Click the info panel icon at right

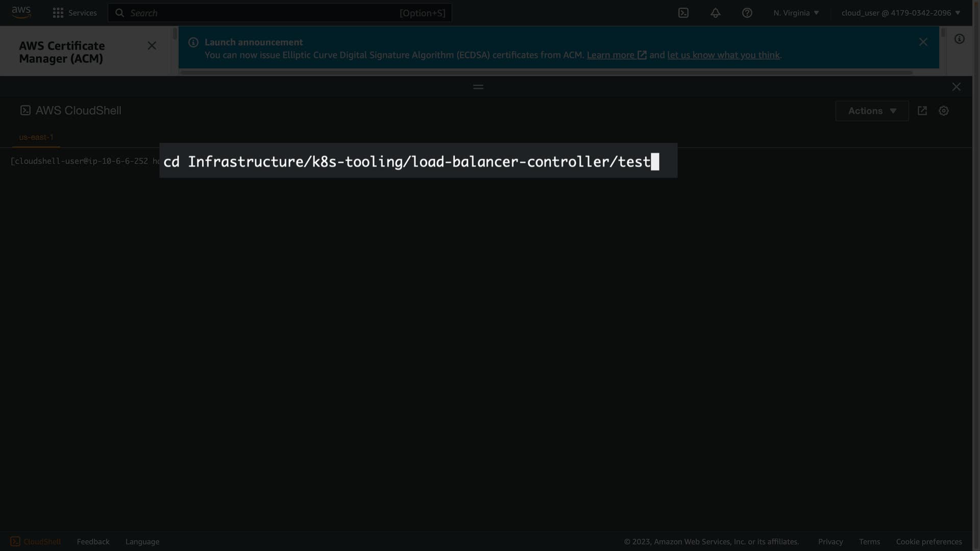coord(959,39)
